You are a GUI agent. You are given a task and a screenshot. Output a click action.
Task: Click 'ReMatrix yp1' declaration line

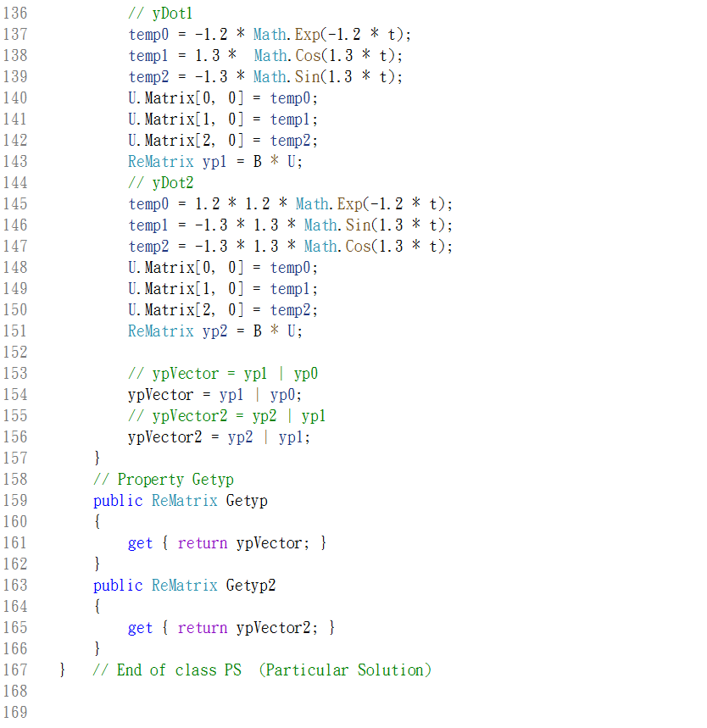[215, 162]
